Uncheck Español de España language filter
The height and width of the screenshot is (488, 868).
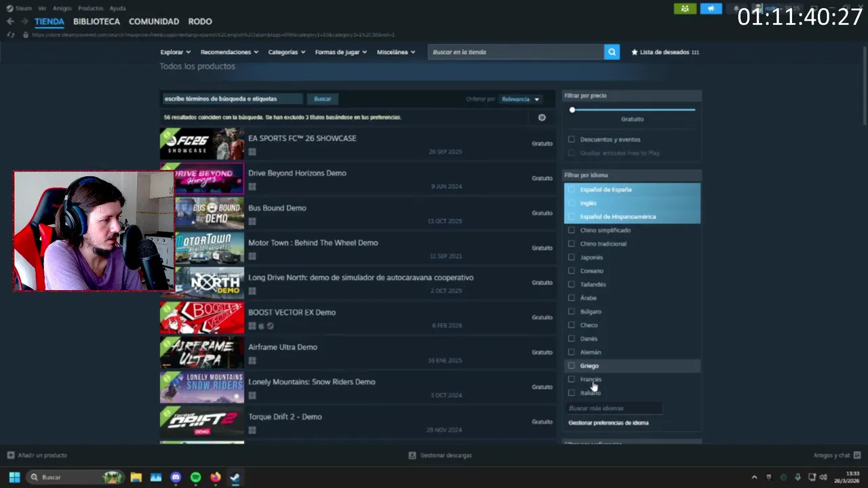(571, 190)
